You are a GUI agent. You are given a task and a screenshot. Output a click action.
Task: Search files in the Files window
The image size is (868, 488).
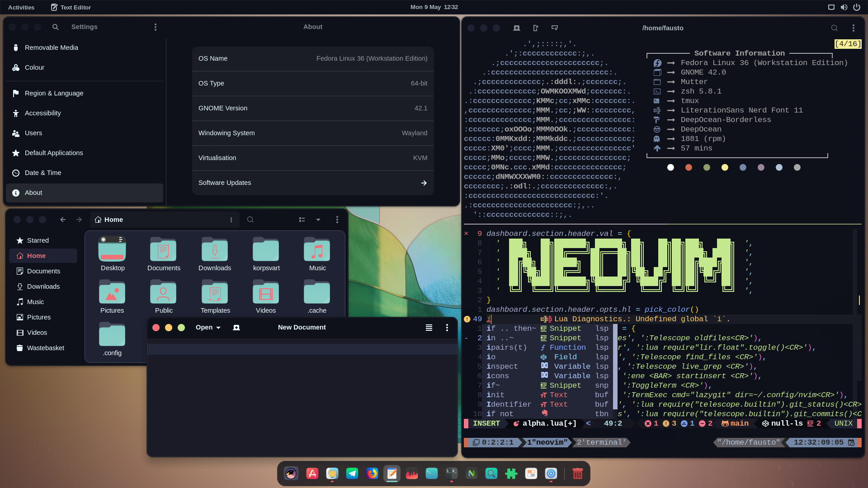[250, 220]
